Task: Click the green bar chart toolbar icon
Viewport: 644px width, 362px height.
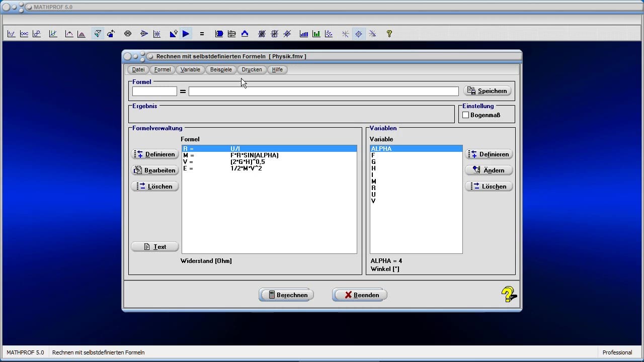Action: click(316, 34)
